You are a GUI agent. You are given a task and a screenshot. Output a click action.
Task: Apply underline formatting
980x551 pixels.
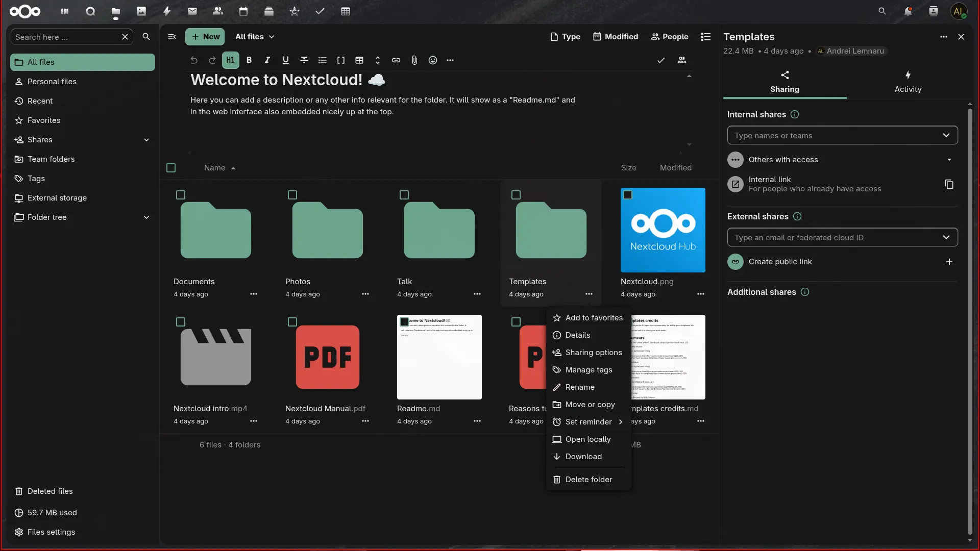click(x=286, y=60)
